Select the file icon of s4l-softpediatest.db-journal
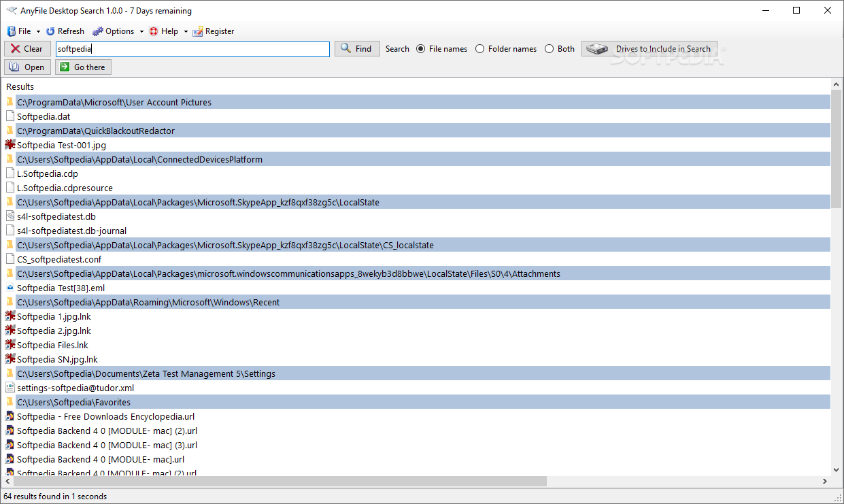844x504 pixels. 10,231
